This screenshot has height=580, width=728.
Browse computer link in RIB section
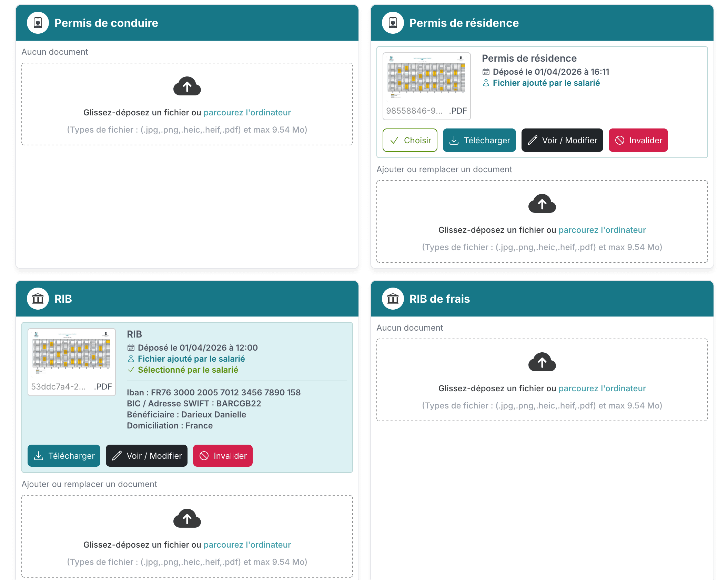(247, 545)
